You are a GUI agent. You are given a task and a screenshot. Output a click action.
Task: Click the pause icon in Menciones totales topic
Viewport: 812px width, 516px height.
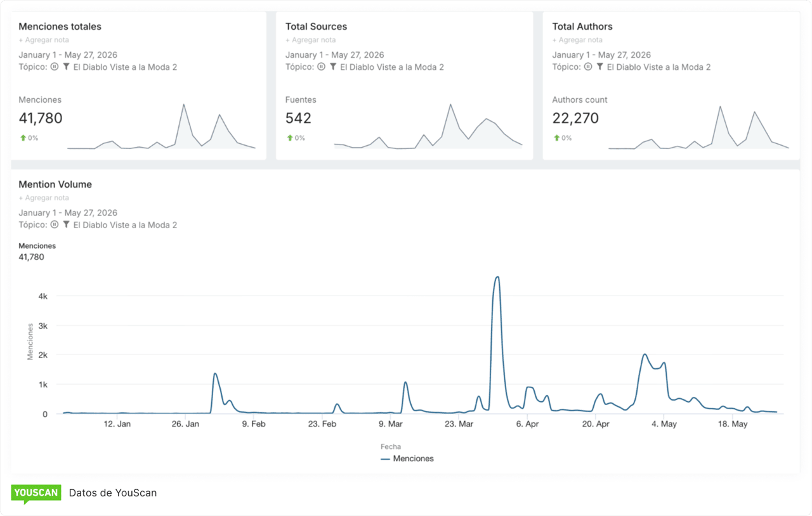(x=55, y=67)
